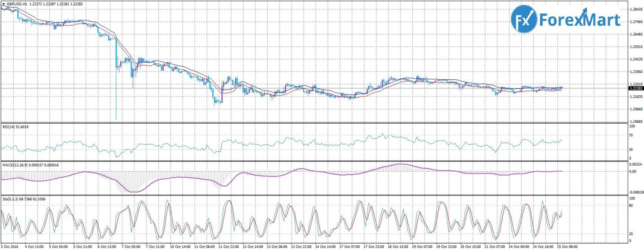Click the Stochastic 80 level axis label

coord(632,206)
